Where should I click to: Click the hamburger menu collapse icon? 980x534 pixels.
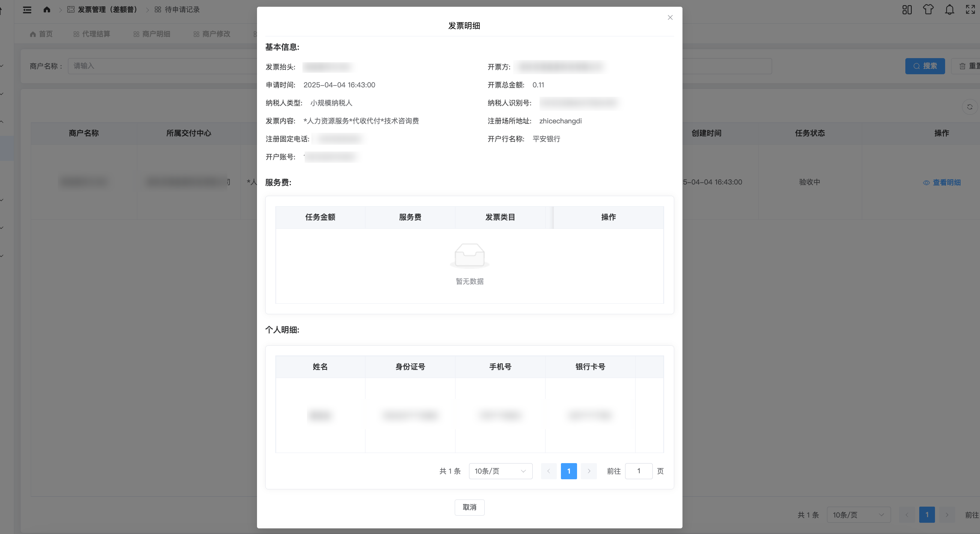pyautogui.click(x=27, y=9)
